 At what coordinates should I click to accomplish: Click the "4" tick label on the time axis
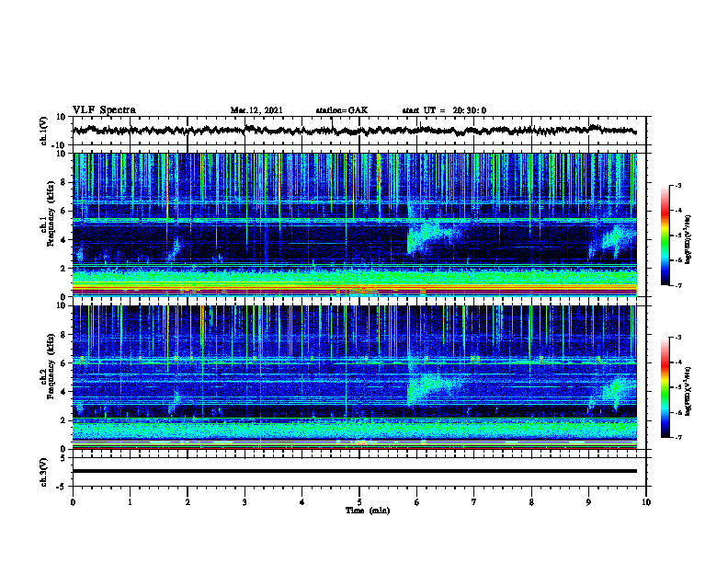(302, 502)
